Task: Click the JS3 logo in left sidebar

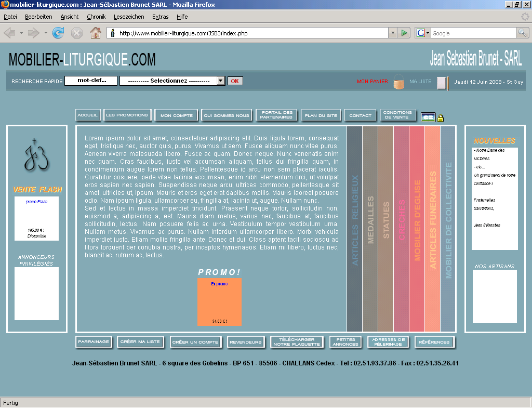Action: (36, 155)
